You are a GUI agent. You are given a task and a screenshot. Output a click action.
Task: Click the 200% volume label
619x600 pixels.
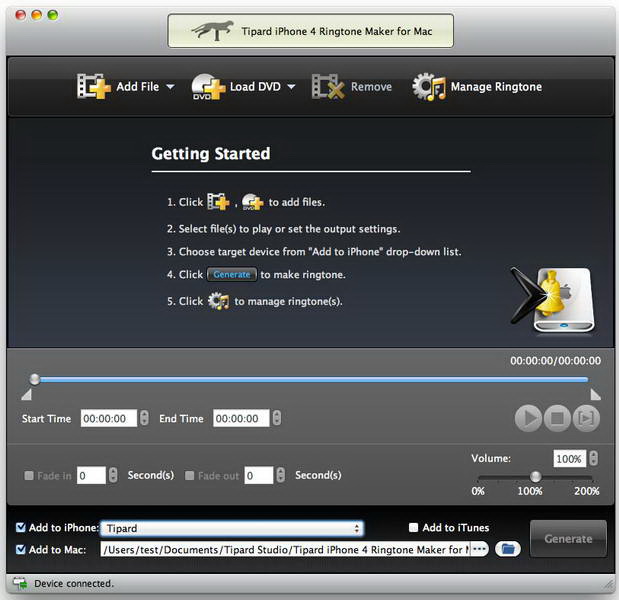587,491
